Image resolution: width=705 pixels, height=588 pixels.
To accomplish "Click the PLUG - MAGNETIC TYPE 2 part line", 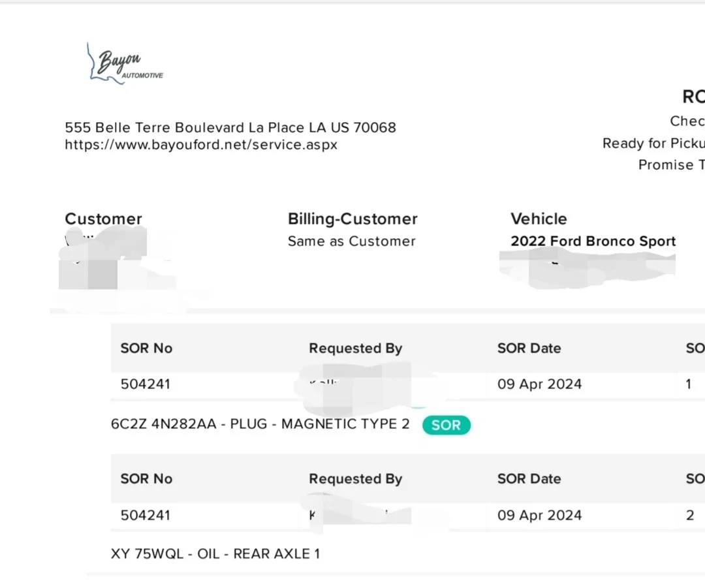I will click(260, 424).
